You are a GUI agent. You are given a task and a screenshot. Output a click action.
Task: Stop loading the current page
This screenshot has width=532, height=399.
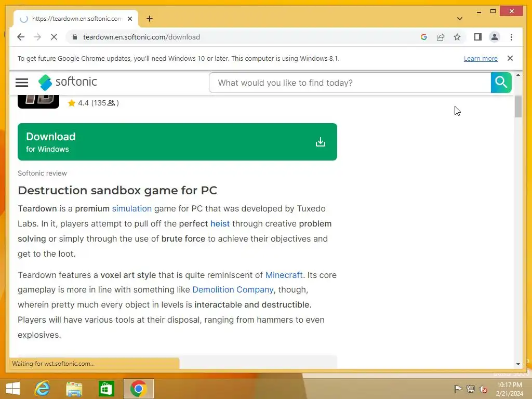54,37
